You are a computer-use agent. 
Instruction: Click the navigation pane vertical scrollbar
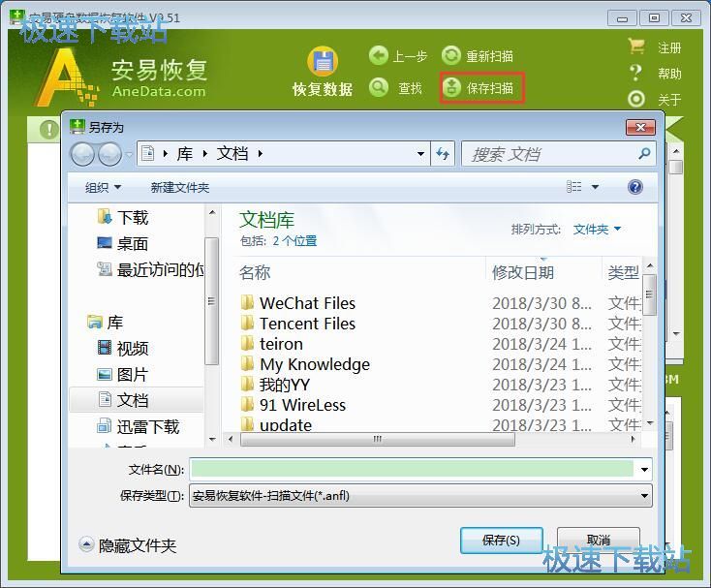(x=211, y=300)
